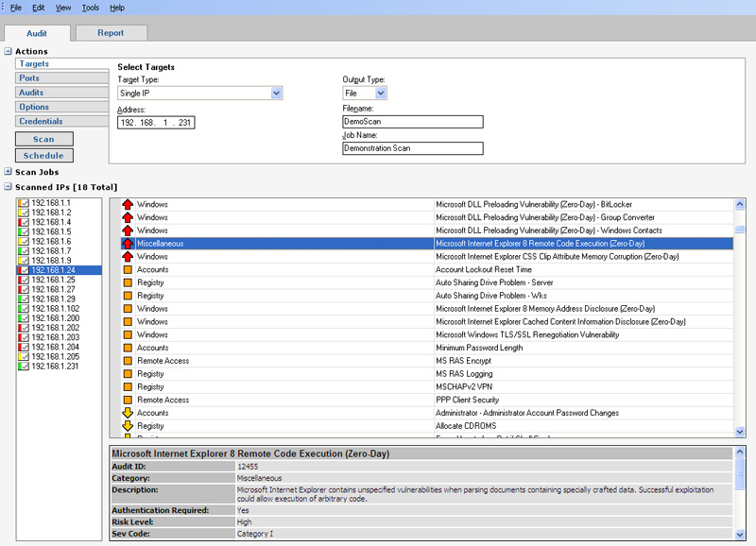Viewport: 756px width, 546px height.
Task: Click red arrow icon for CSS Clip Attribute row
Action: [x=128, y=256]
